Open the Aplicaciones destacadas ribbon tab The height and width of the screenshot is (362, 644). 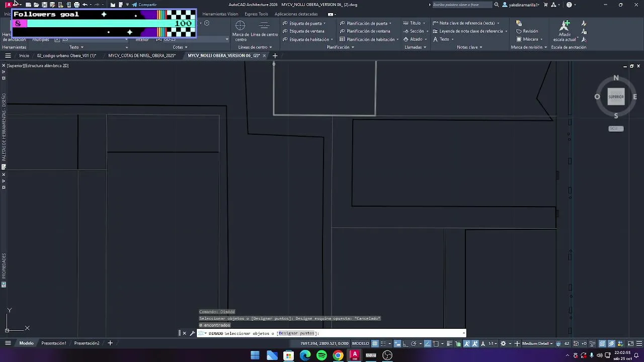(x=296, y=14)
